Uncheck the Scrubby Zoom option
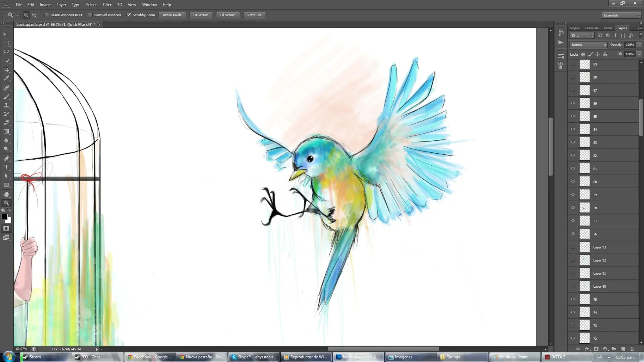This screenshot has height=362, width=644. pos(129,15)
